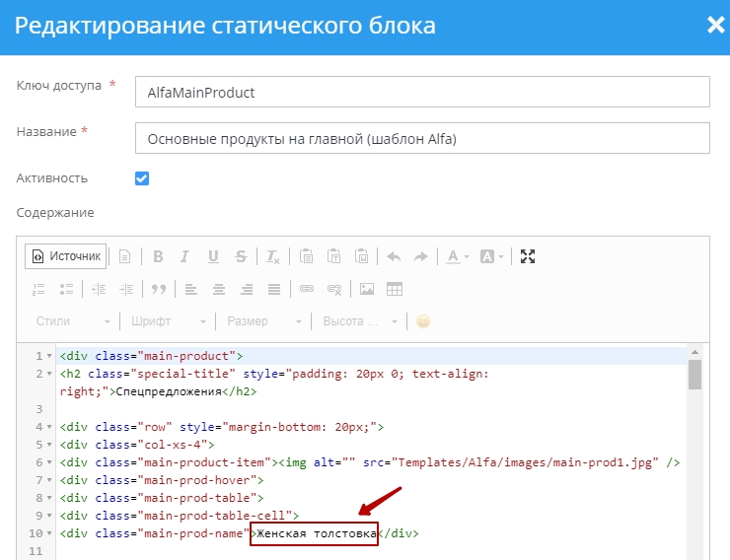Click the Название input field
730x560 pixels.
(x=421, y=139)
